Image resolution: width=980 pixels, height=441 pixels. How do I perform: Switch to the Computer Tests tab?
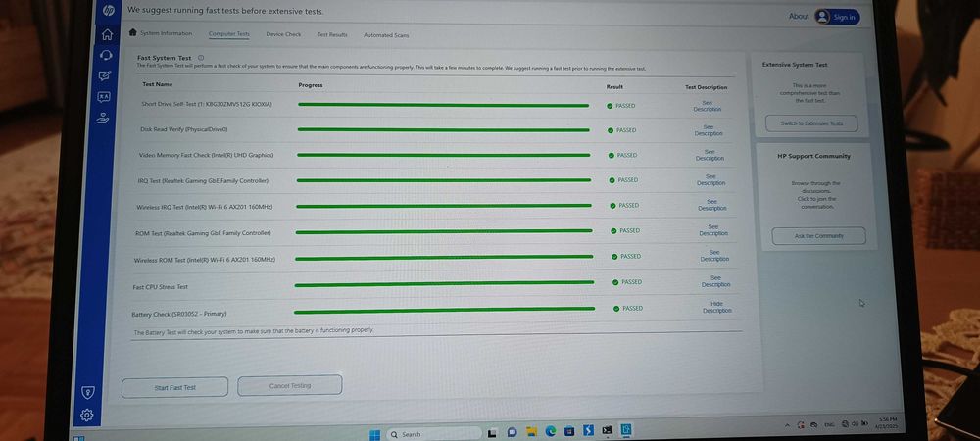(x=228, y=33)
